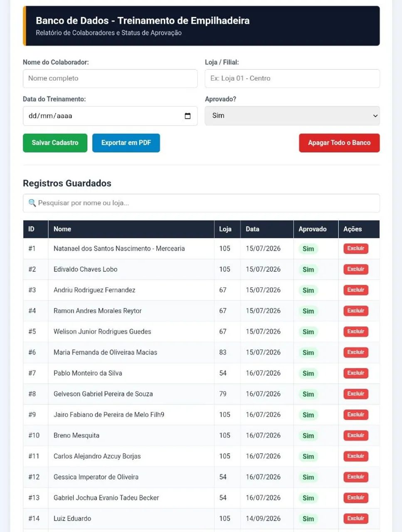The width and height of the screenshot is (402, 532).
Task: Delete Gabriel Jochua Evanio Tadeu Becker entry
Action: point(356,498)
